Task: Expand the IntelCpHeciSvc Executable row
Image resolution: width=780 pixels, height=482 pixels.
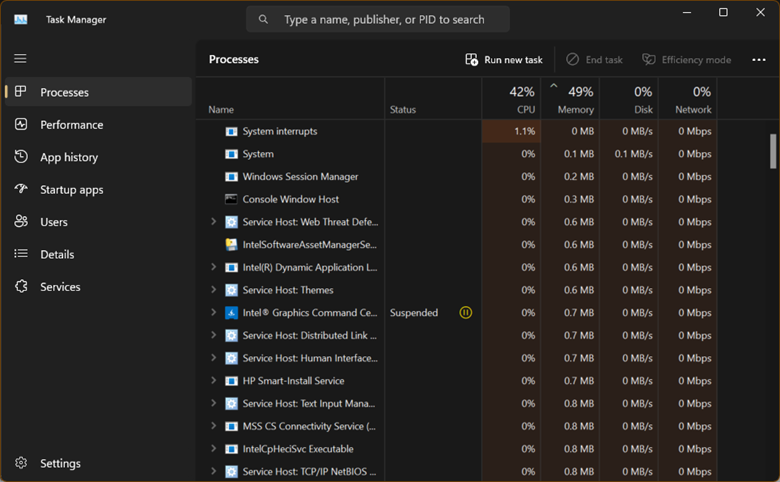Action: [213, 448]
